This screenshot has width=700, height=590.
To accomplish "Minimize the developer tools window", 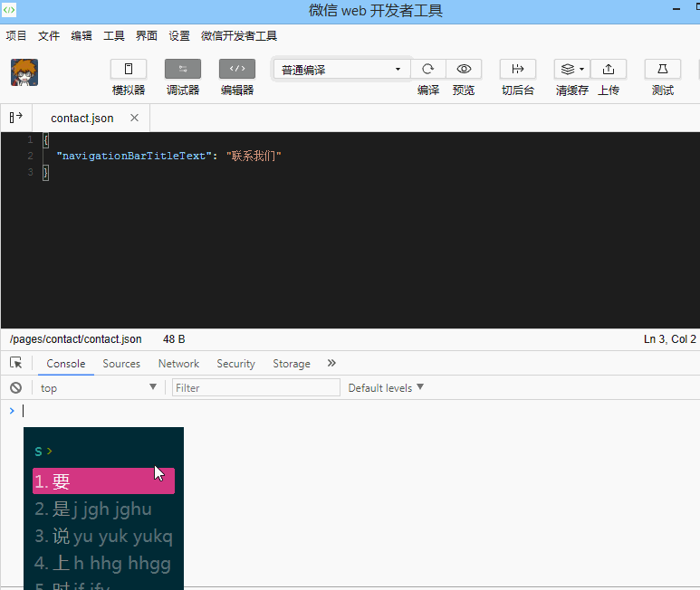I will click(x=676, y=8).
